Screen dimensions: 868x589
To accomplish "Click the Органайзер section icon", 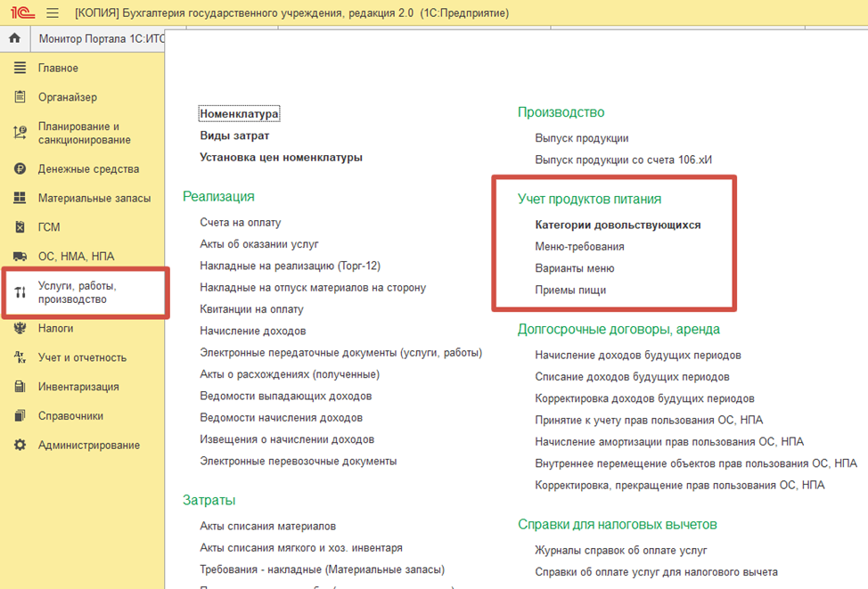I will point(20,97).
